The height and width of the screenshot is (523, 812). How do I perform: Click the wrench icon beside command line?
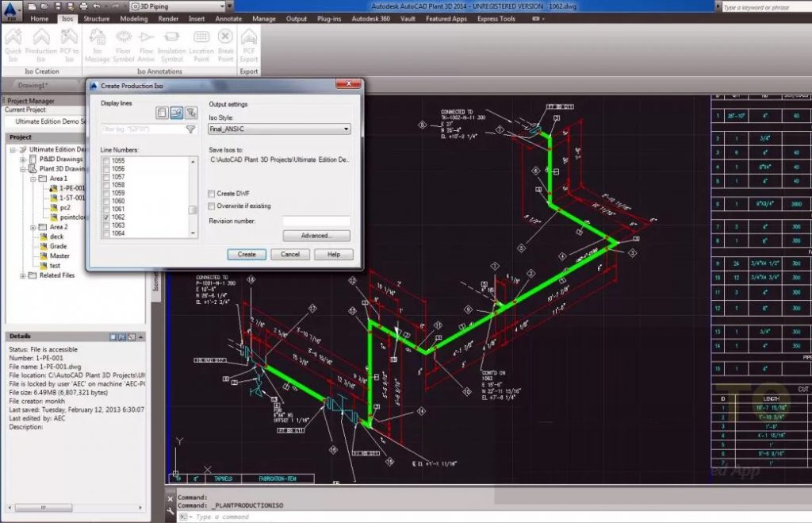point(170,512)
